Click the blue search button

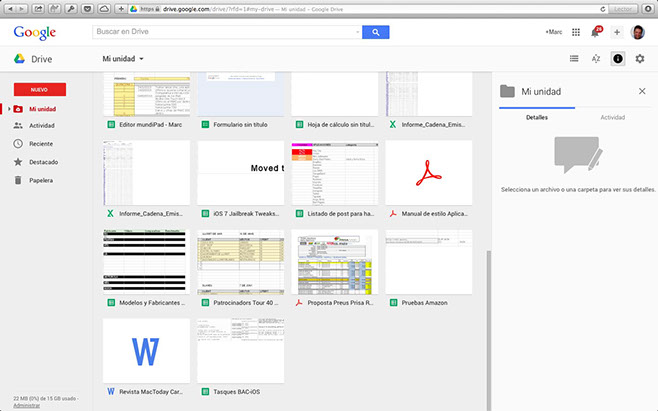[x=375, y=32]
